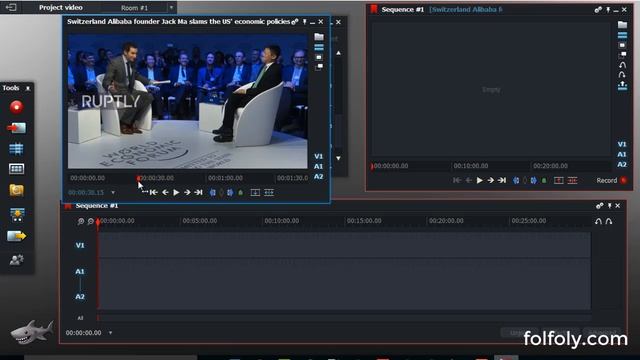The width and height of the screenshot is (640, 360).
Task: Open the timeline timecode dropdown at 00:00:00.00
Action: tap(110, 333)
